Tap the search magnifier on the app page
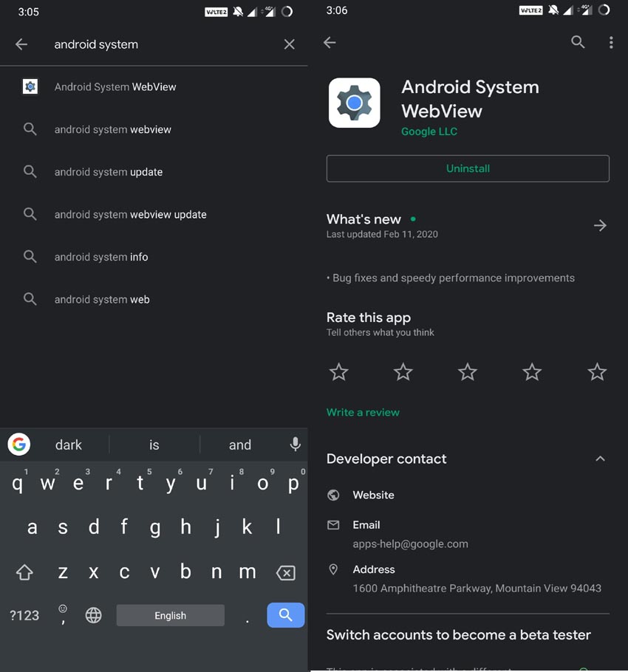Viewport: 628px width, 672px height. (578, 42)
